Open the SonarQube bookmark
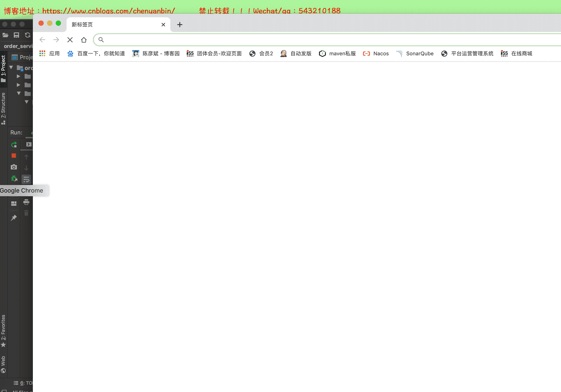The height and width of the screenshot is (392, 561). (415, 54)
